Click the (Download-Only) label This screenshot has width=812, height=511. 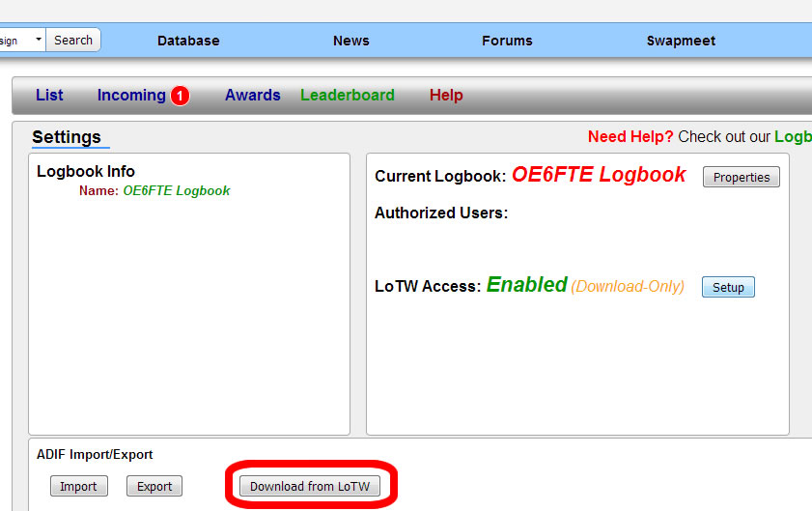[x=628, y=287]
